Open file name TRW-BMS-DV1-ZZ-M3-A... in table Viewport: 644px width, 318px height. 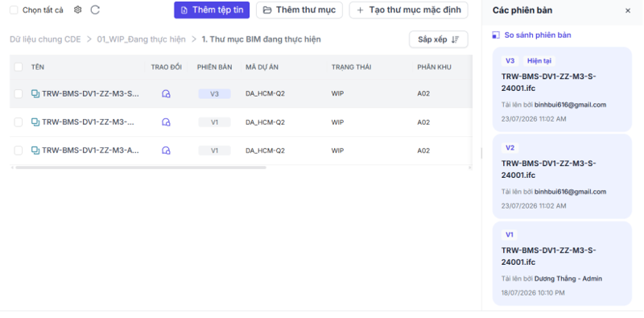(x=90, y=151)
